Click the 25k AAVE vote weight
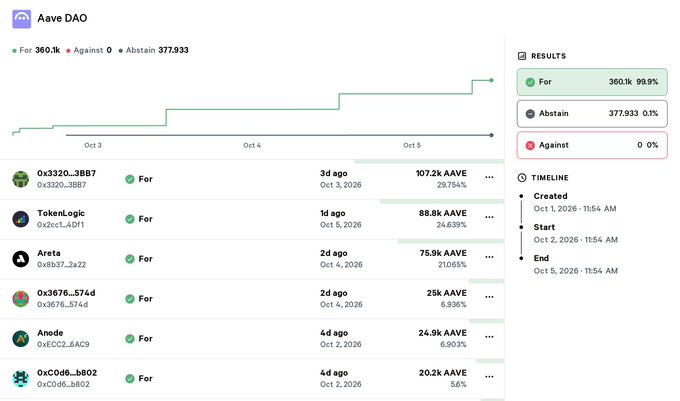Screen dimensions: 680x401 point(447,293)
